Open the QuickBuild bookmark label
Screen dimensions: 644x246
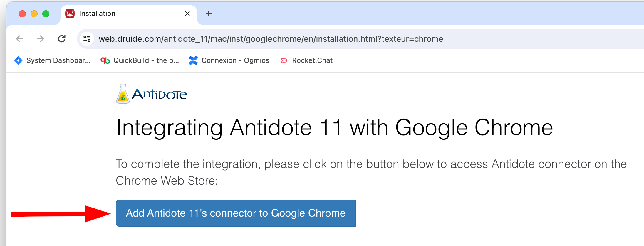coord(146,60)
